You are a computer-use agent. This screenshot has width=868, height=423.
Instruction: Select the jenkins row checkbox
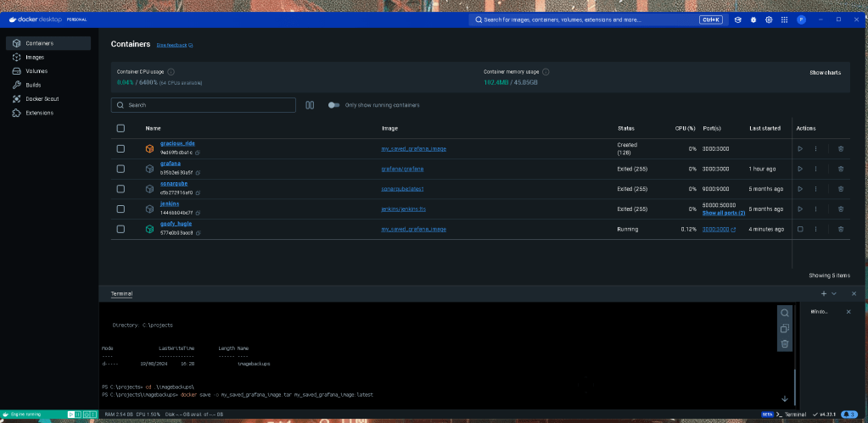coord(120,209)
